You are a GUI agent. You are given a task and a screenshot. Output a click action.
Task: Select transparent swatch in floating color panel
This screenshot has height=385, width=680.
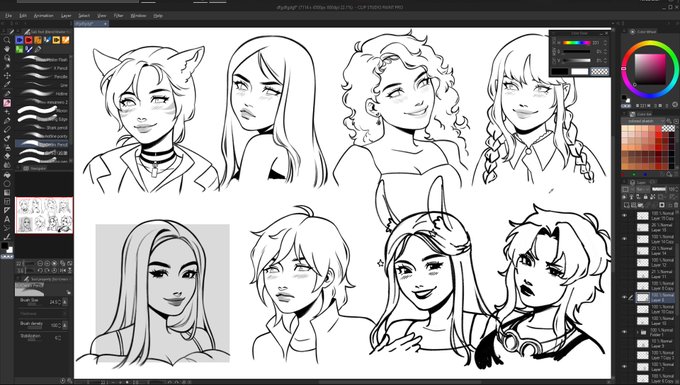599,72
